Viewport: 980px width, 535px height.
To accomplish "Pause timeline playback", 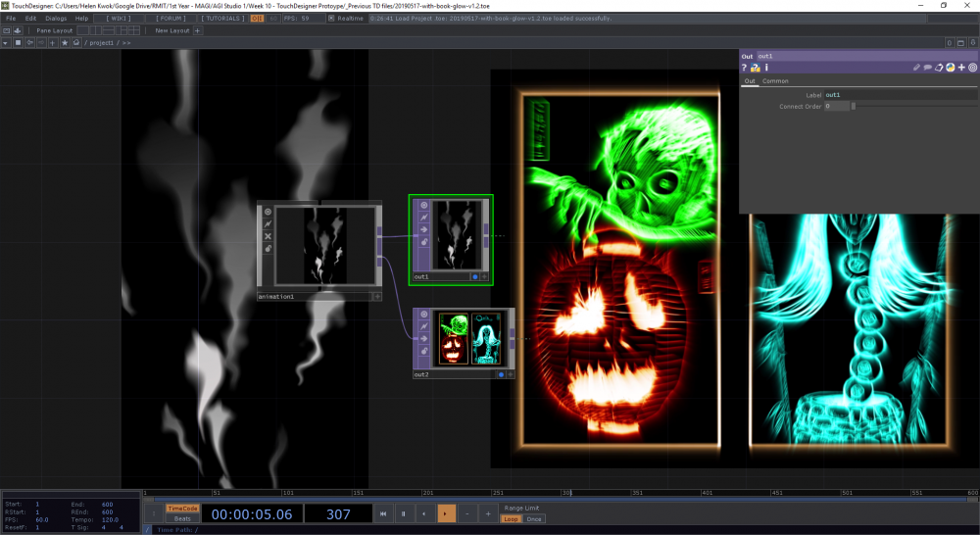I will (404, 513).
